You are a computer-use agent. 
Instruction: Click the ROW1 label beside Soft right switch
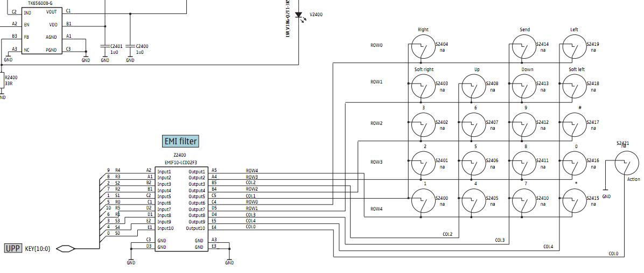pyautogui.click(x=376, y=82)
